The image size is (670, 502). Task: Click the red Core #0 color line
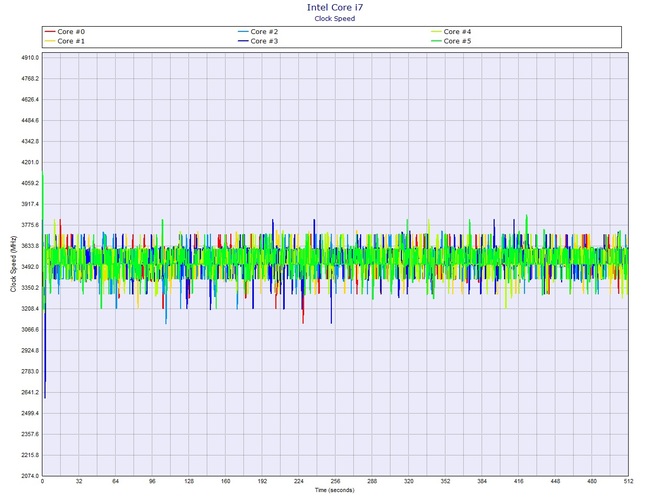[x=50, y=32]
